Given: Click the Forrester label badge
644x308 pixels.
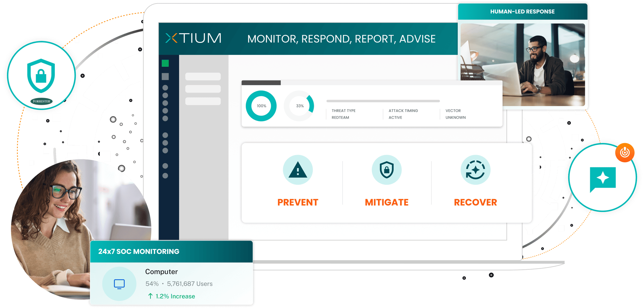Looking at the screenshot, I should point(42,101).
